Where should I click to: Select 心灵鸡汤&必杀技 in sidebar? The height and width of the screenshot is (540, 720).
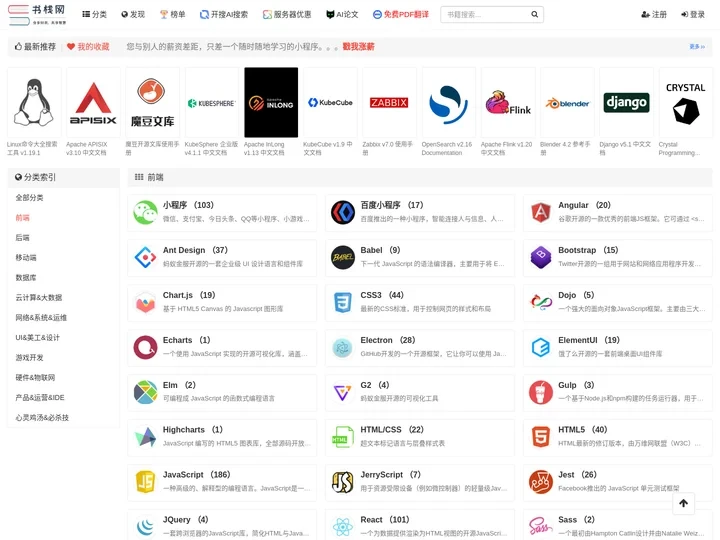tap(42, 417)
